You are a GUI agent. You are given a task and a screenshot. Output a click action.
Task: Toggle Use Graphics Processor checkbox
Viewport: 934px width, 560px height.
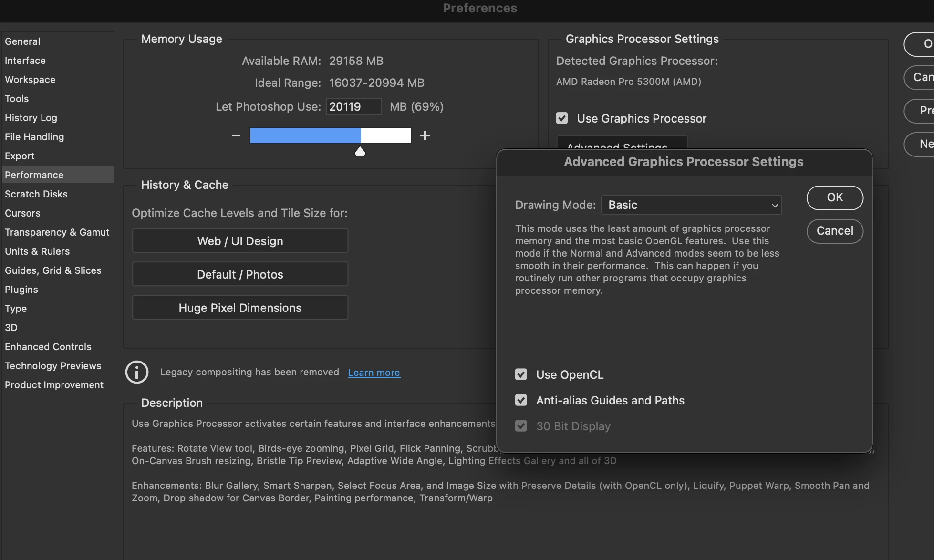pyautogui.click(x=562, y=118)
